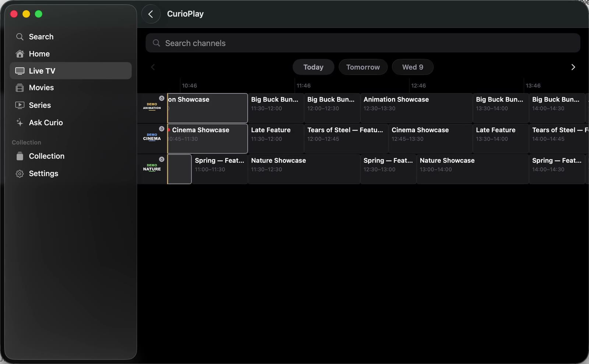Open Nature Showcase at 13:00–14:00
This screenshot has height=364, width=589.
pyautogui.click(x=473, y=169)
